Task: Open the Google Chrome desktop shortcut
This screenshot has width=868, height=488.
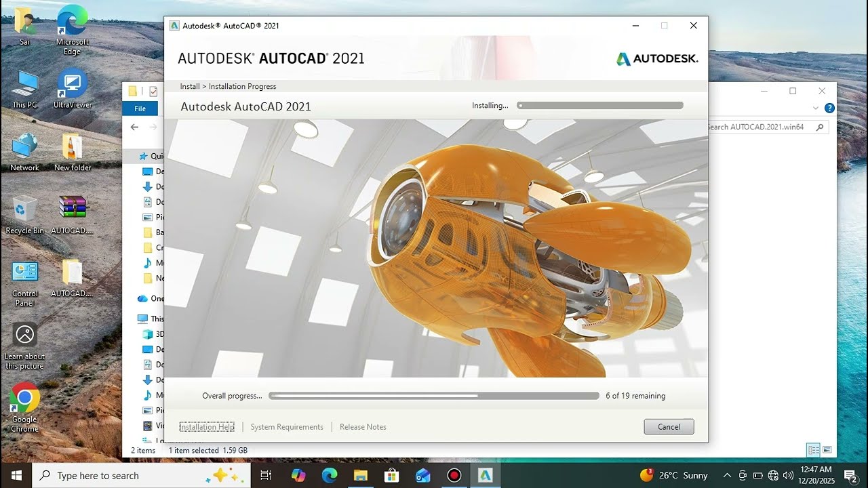Action: point(24,408)
